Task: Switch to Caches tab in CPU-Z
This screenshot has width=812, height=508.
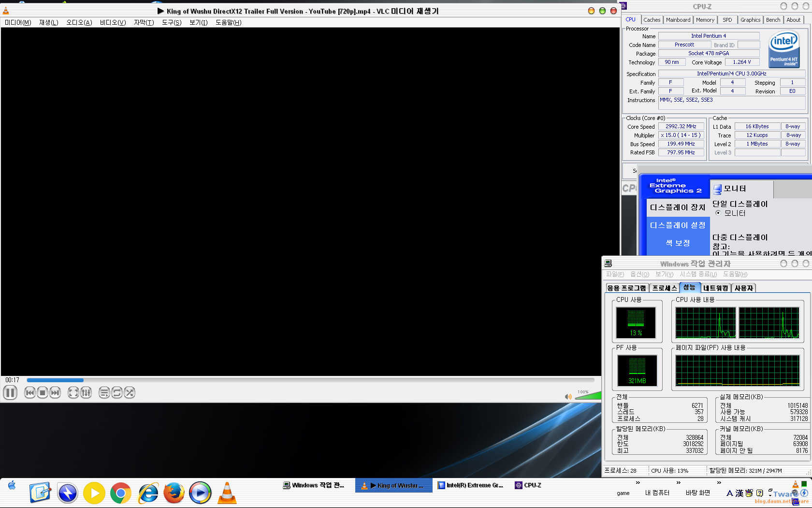Action: [652, 20]
